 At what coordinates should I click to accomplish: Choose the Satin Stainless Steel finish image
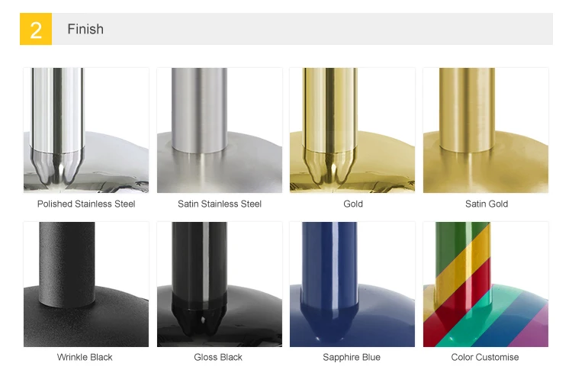click(x=220, y=130)
